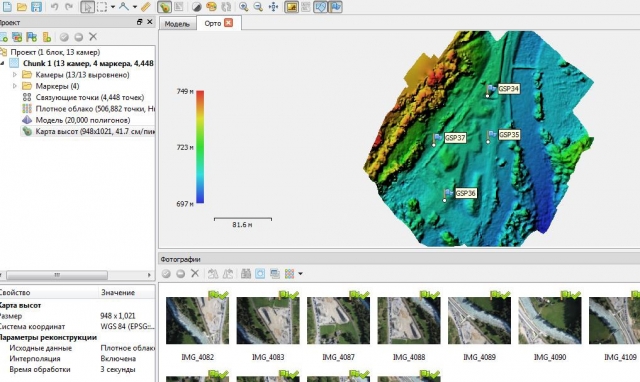This screenshot has height=382, width=640.
Task: Click the Проект scrollbar right arrow
Action: (149, 275)
